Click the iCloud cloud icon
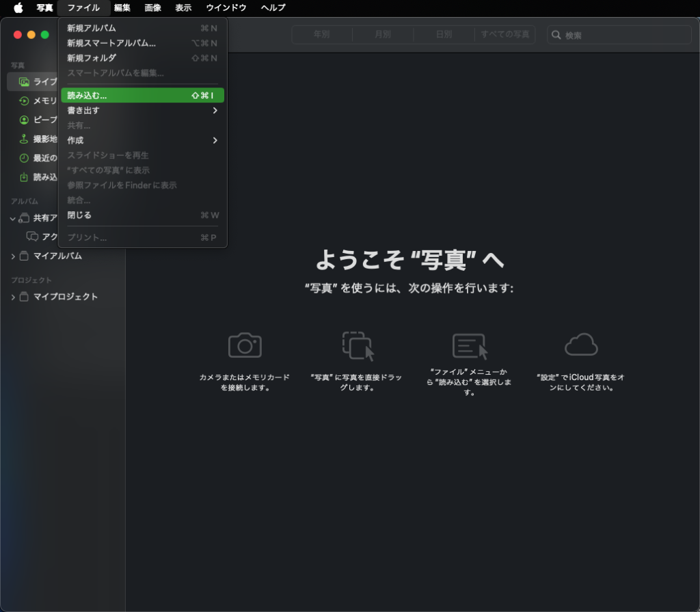Image resolution: width=700 pixels, height=612 pixels. click(x=581, y=345)
